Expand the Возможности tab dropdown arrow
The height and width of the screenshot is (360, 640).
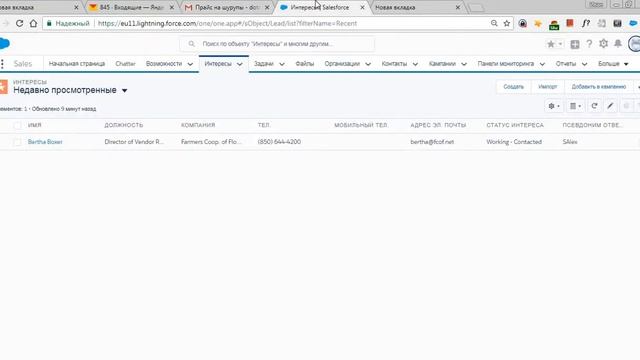190,64
